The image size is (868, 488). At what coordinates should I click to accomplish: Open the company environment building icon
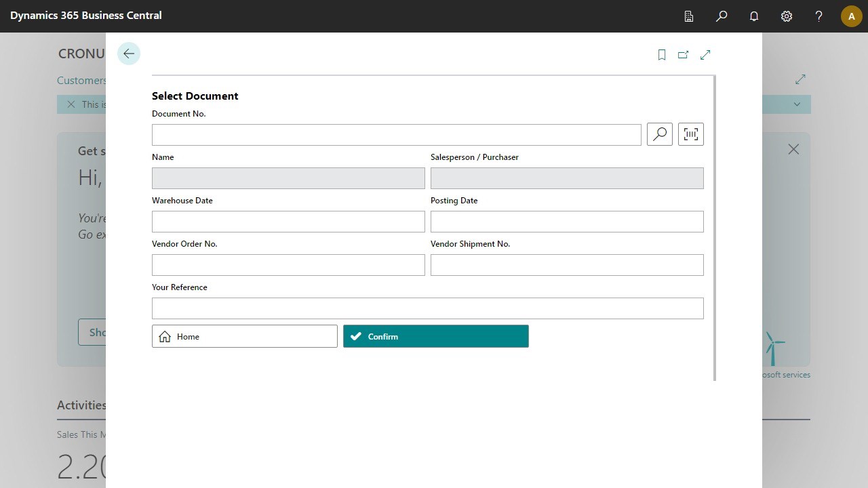pos(688,16)
